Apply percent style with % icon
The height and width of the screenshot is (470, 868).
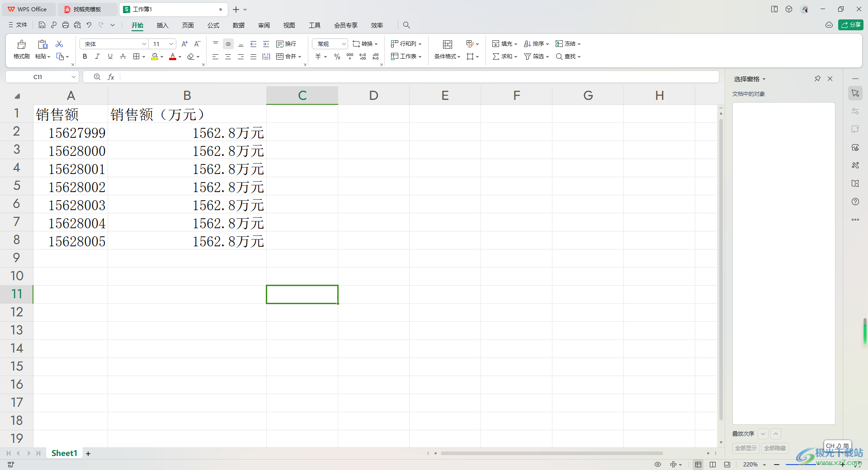click(337, 56)
